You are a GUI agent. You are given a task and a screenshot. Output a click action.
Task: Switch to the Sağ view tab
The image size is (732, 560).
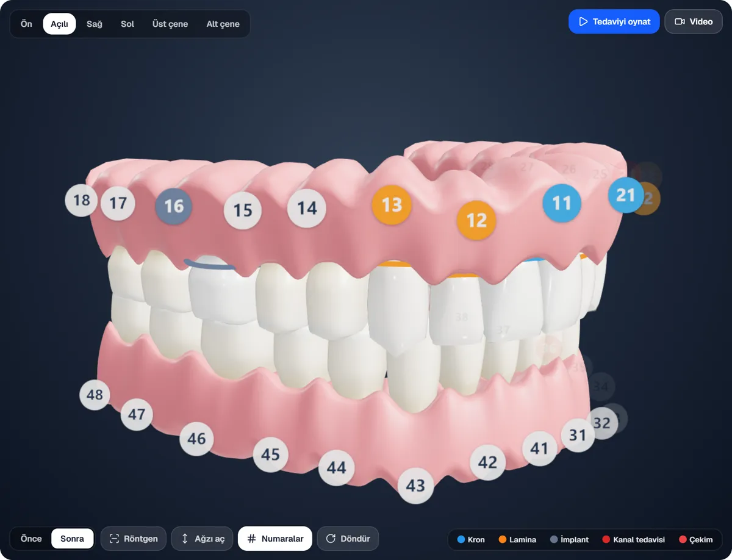pyautogui.click(x=95, y=24)
